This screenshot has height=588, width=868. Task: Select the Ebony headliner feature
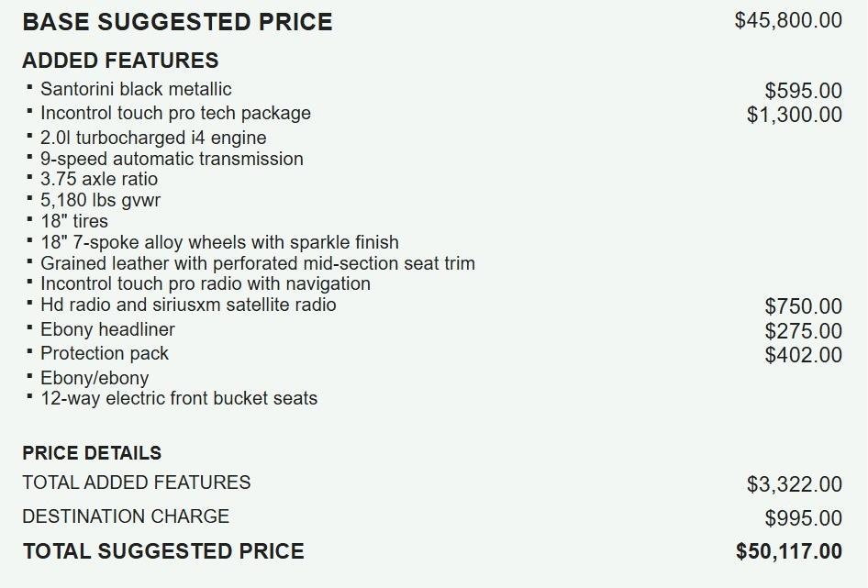(107, 329)
